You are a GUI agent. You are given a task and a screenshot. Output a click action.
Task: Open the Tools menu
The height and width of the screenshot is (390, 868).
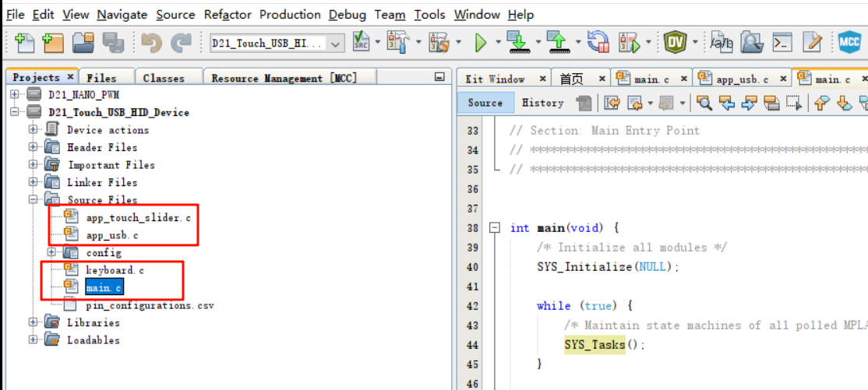(429, 15)
